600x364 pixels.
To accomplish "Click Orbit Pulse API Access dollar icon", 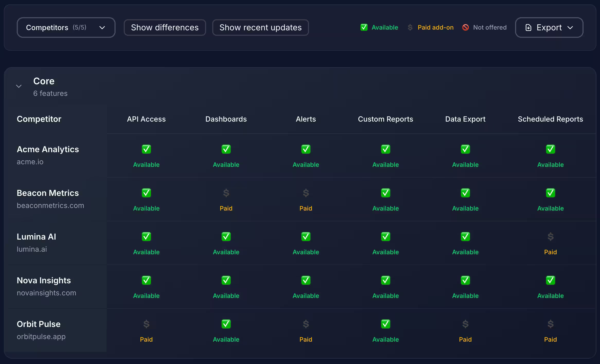I will click(146, 324).
